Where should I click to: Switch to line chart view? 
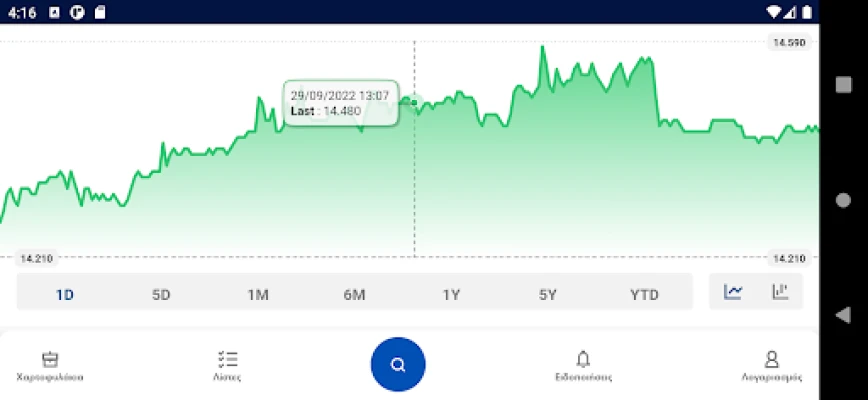click(734, 292)
